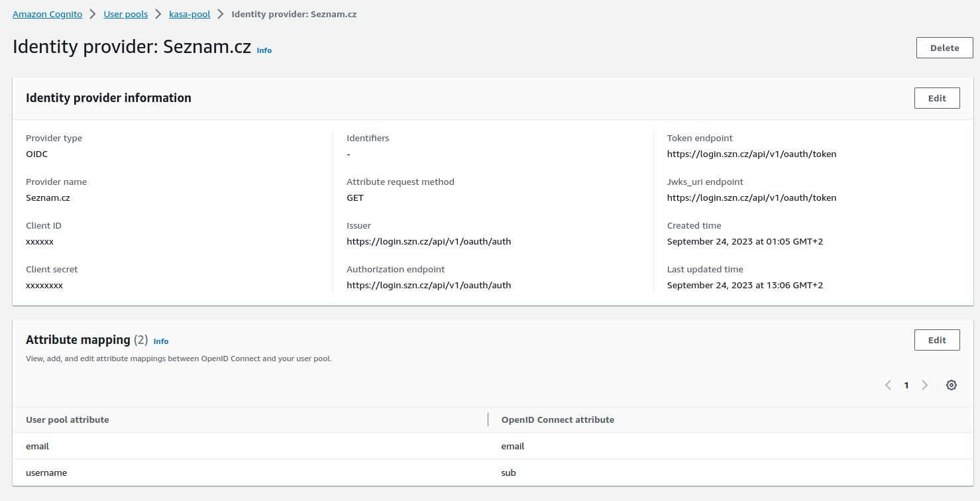This screenshot has height=501, width=980.
Task: Go to previous page arrow in Attribute mapping
Action: pyautogui.click(x=888, y=385)
